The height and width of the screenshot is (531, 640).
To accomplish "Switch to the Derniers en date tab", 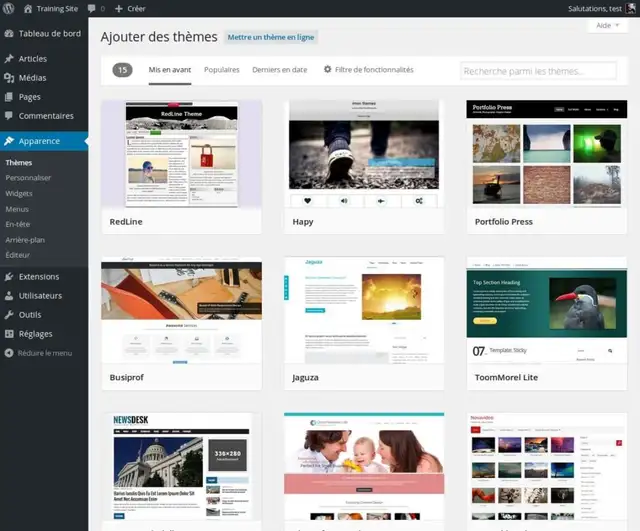I will (x=280, y=70).
